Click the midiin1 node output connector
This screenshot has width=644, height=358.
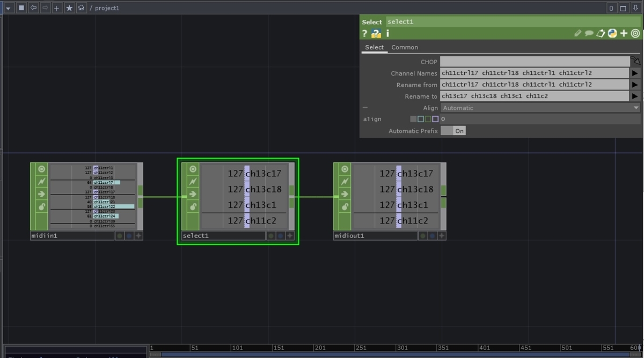click(x=140, y=197)
